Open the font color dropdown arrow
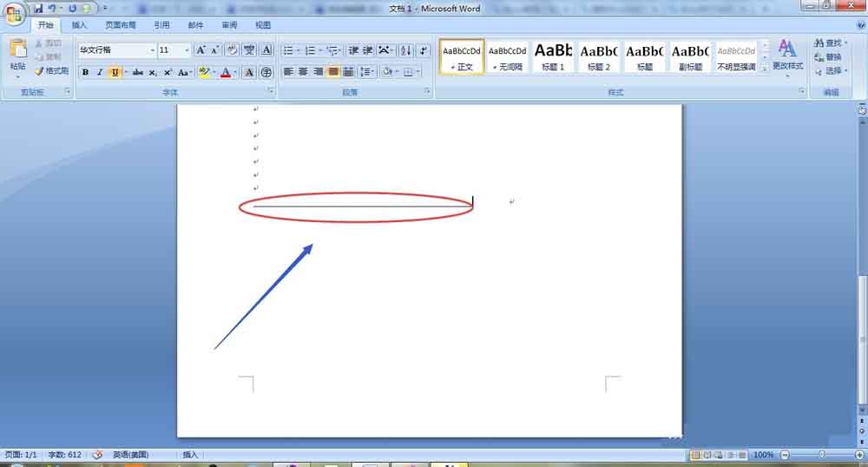The height and width of the screenshot is (467, 868). [235, 73]
